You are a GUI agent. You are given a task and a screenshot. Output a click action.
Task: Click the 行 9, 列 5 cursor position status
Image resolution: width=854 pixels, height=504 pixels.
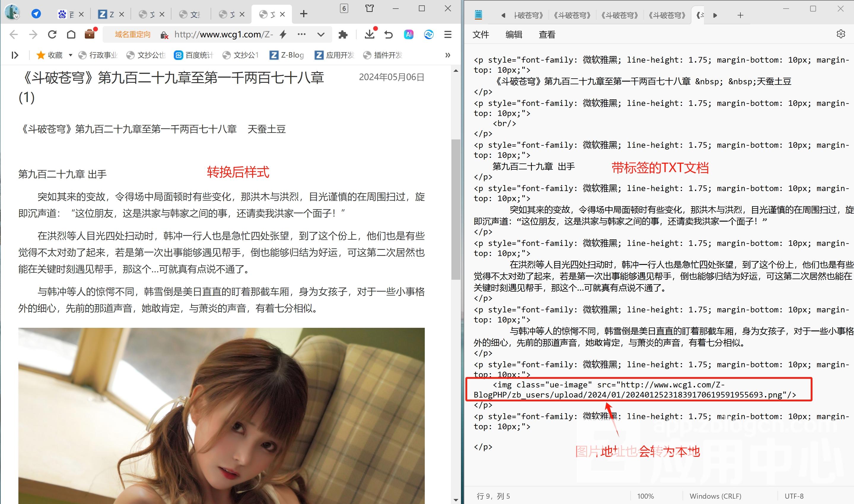493,496
